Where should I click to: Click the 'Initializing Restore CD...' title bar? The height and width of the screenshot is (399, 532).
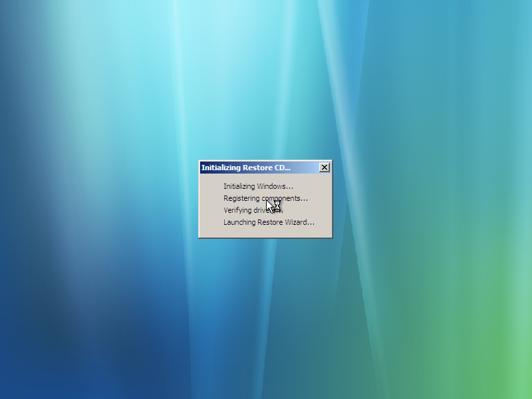tap(265, 168)
